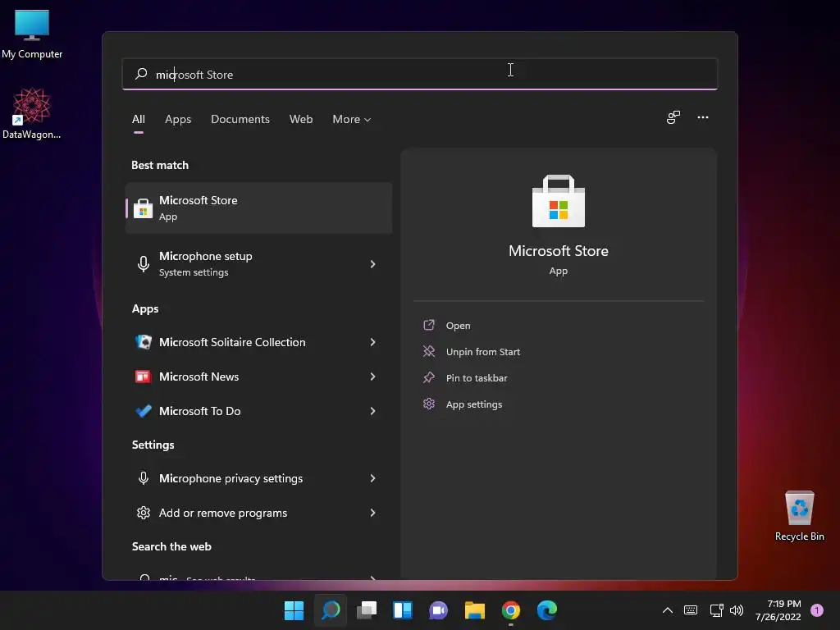Select Microsoft Solitaire Collection result

pos(258,342)
